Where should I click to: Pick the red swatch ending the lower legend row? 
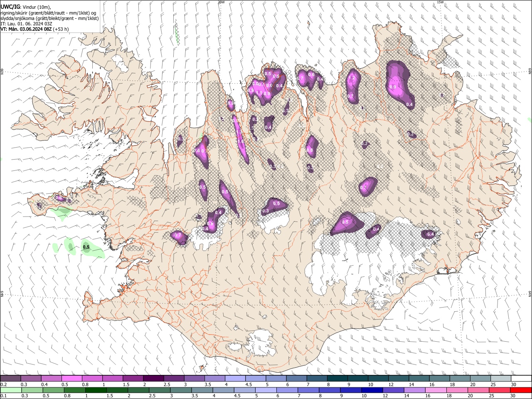(522, 390)
